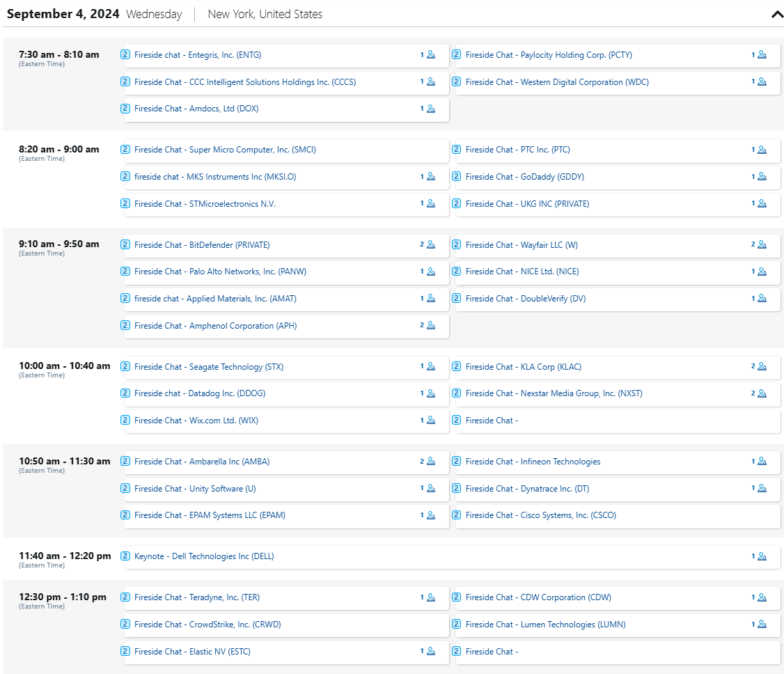Open Fireside Chat - EPAM Systems LLC (EPAM)

click(210, 515)
